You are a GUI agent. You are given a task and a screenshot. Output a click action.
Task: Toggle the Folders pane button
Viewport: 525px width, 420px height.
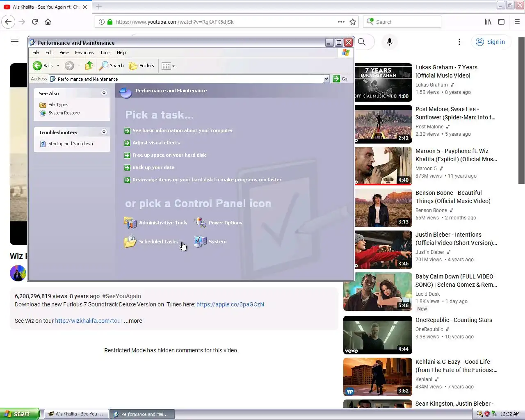(142, 66)
